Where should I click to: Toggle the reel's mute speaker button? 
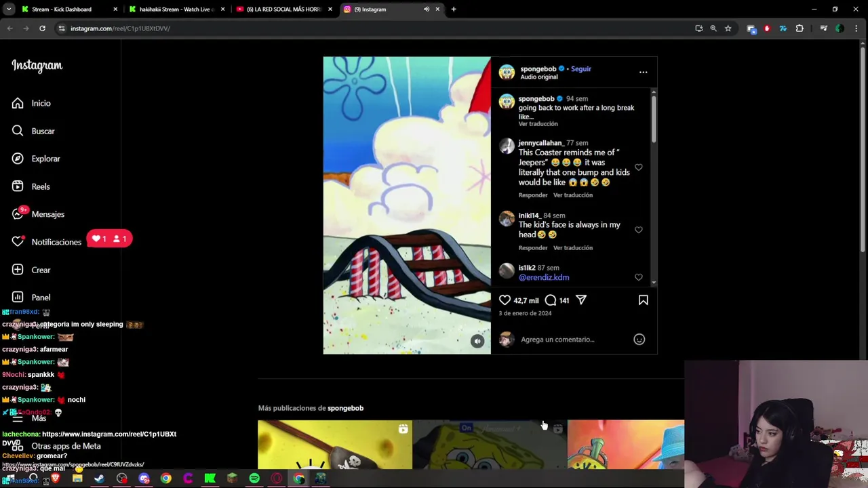[477, 342]
